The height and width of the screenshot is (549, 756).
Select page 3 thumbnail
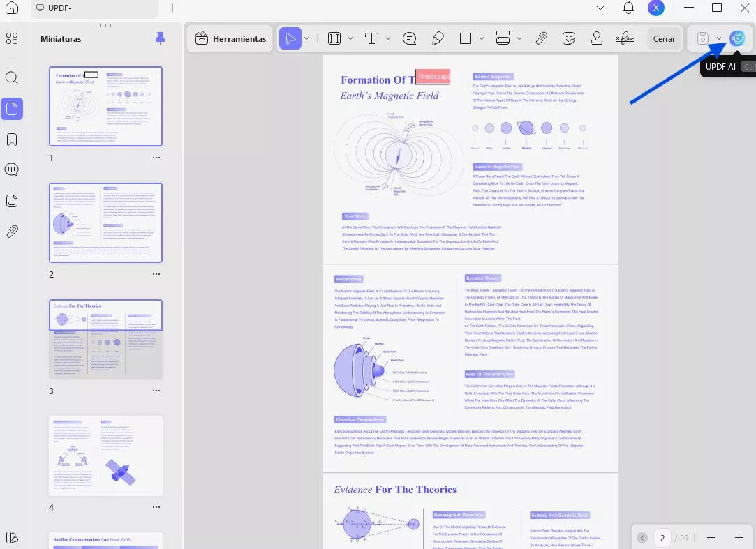[x=105, y=339]
